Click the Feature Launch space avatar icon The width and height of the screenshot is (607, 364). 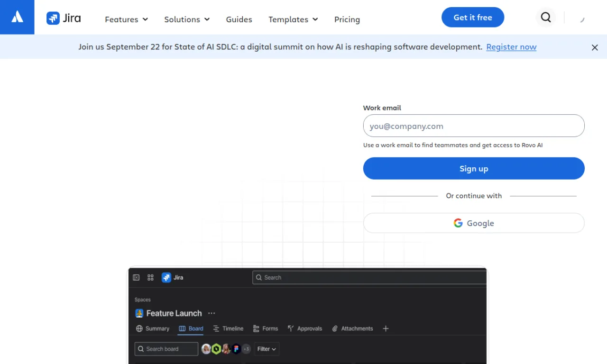(x=139, y=313)
